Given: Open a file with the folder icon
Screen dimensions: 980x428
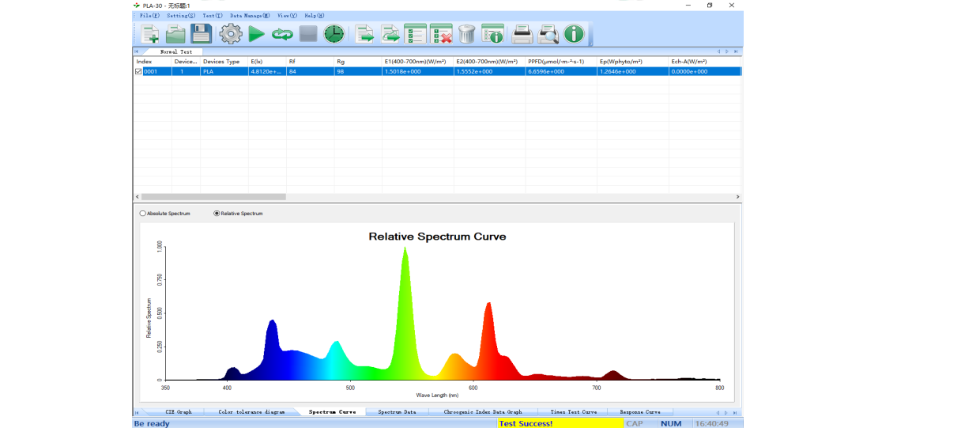Looking at the screenshot, I should click(x=175, y=33).
